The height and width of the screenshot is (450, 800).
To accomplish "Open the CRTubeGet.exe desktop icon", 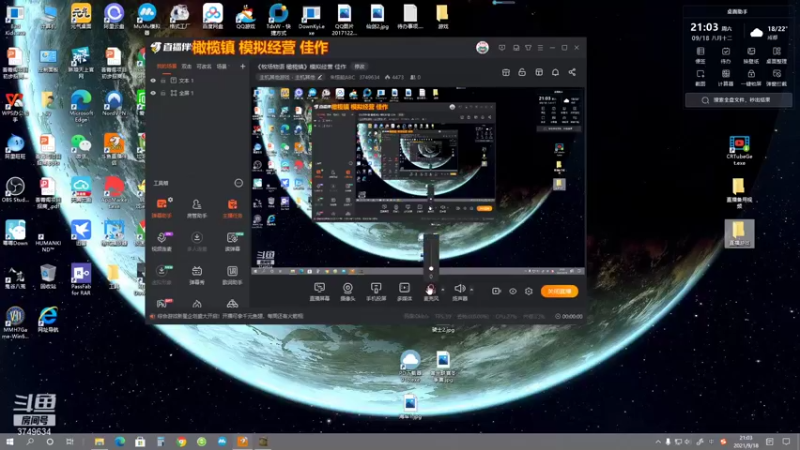I will pos(739,150).
